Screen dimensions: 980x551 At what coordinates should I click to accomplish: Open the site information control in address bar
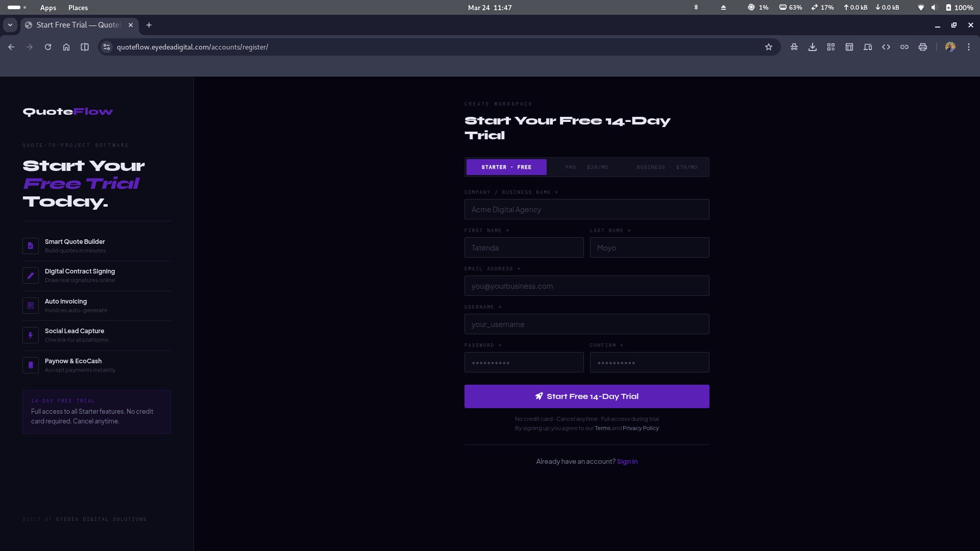tap(107, 47)
